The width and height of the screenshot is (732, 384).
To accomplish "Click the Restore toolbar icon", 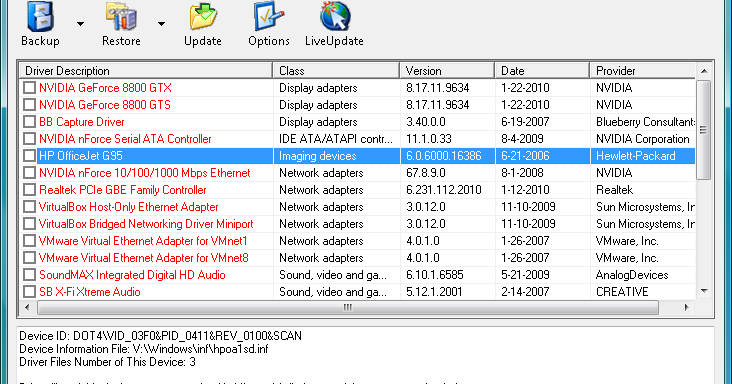I will (121, 17).
